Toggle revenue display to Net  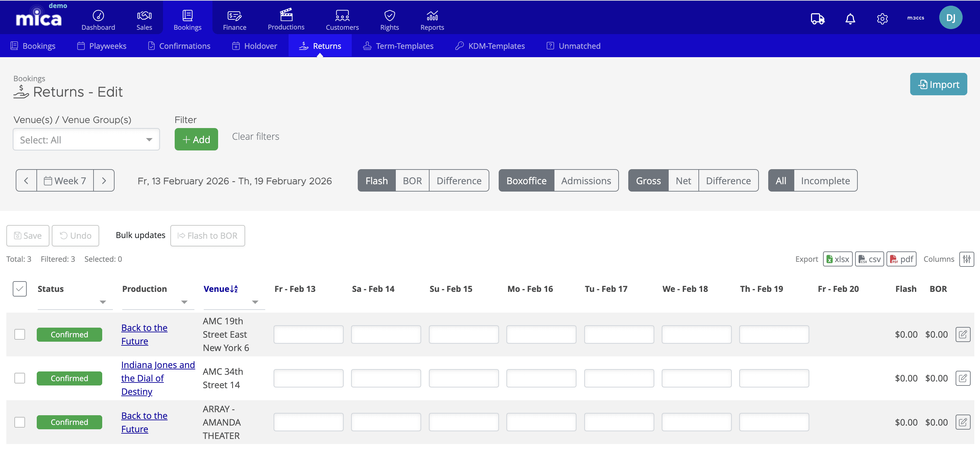683,181
